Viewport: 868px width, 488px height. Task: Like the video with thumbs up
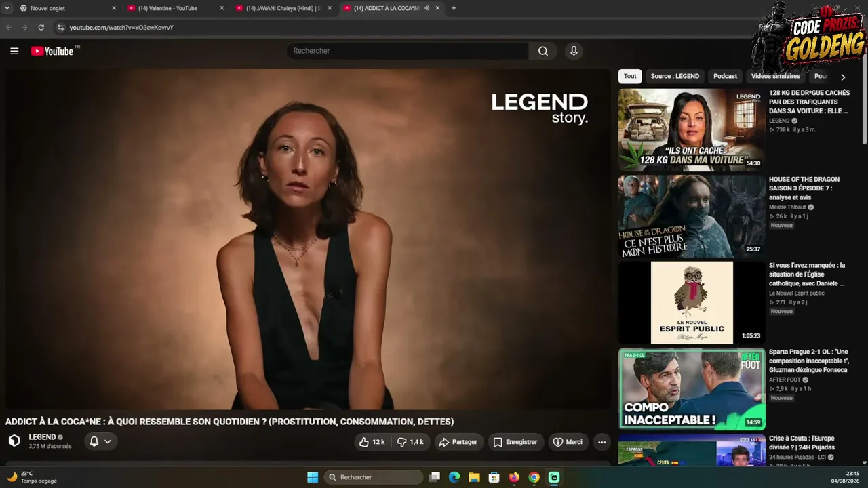click(372, 442)
